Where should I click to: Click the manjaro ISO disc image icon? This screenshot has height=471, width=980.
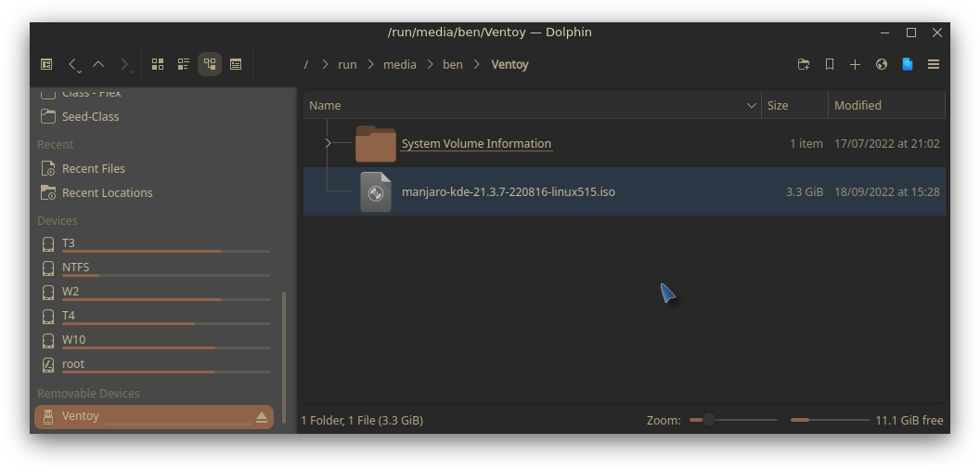click(376, 192)
